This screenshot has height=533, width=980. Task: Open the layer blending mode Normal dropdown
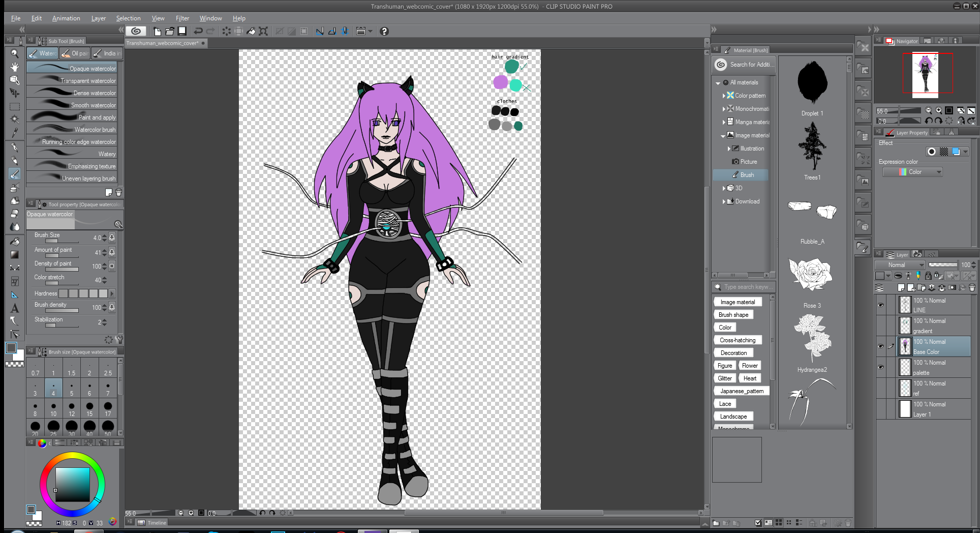[x=900, y=265]
